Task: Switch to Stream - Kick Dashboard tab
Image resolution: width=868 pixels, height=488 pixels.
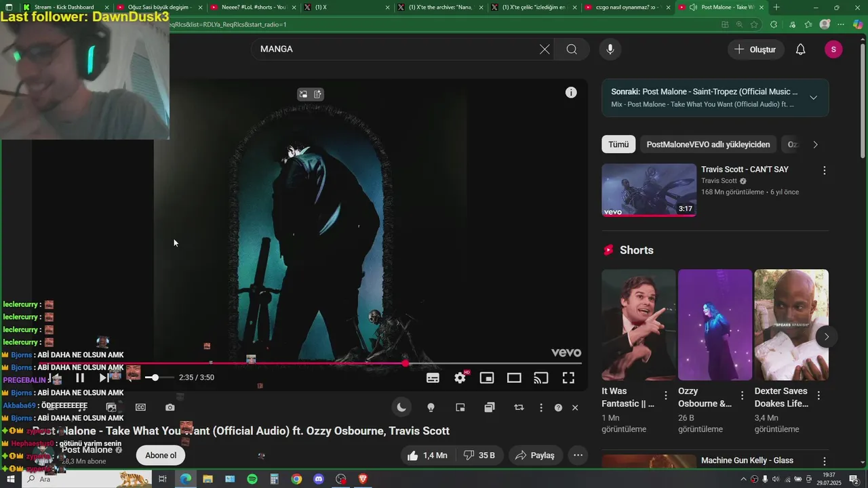Action: pos(64,7)
